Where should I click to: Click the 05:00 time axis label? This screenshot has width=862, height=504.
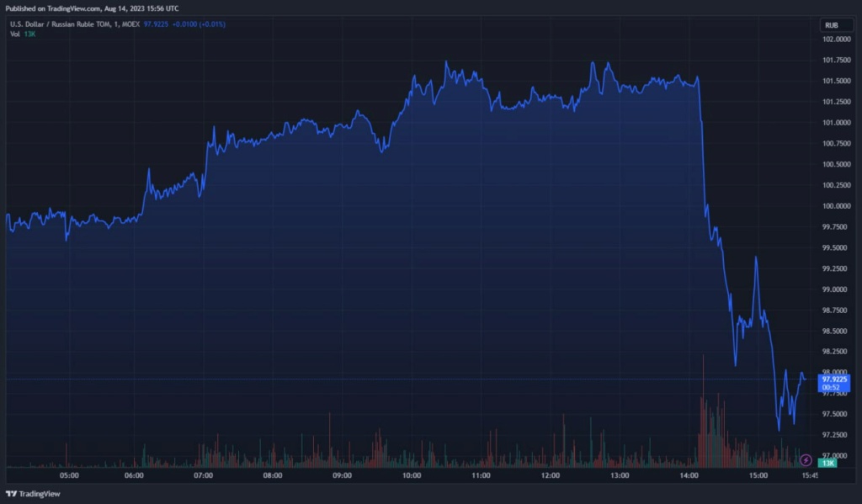69,475
